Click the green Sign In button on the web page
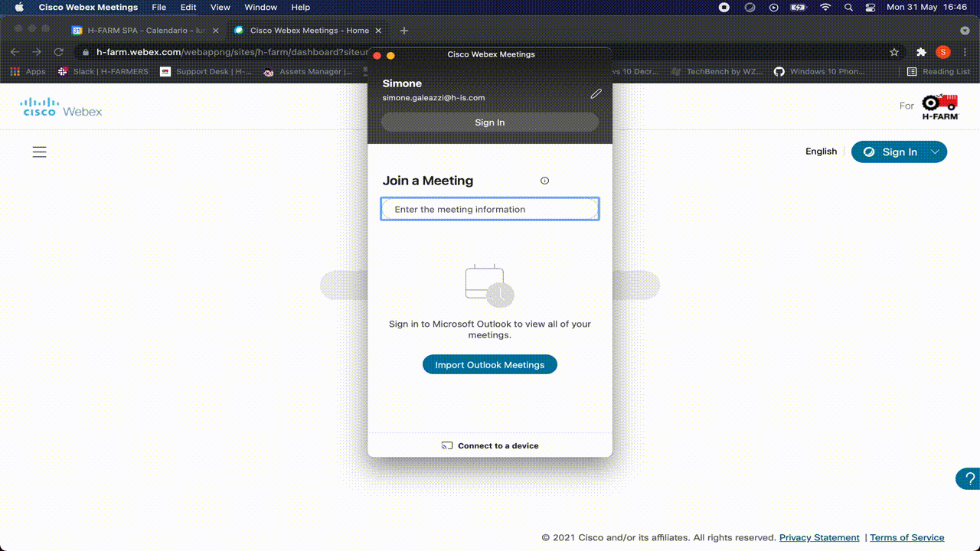This screenshot has width=980, height=551. [x=899, y=152]
